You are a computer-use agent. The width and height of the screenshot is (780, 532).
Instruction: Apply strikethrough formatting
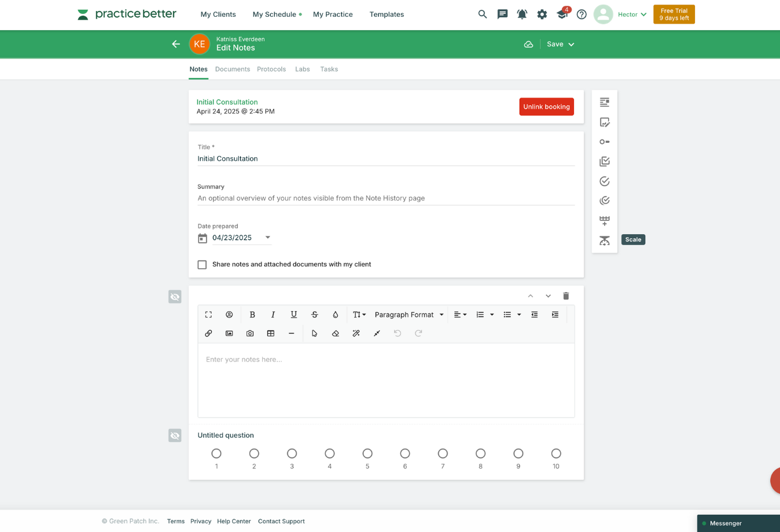[x=315, y=315]
